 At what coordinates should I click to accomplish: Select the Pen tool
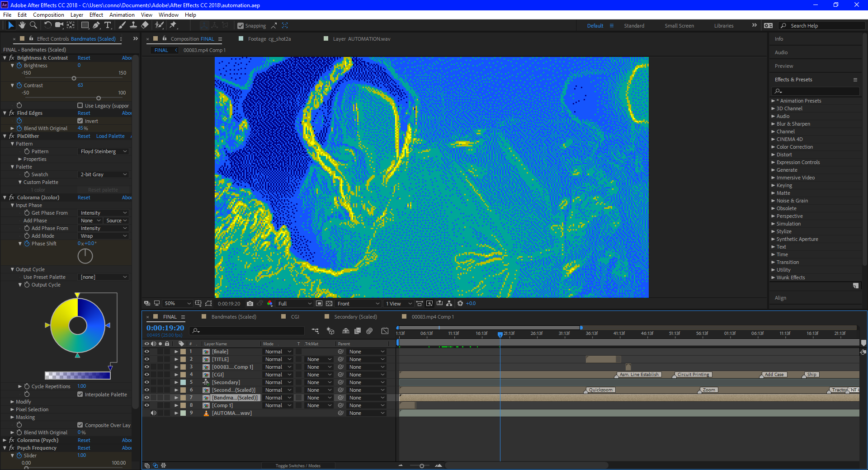tap(96, 25)
